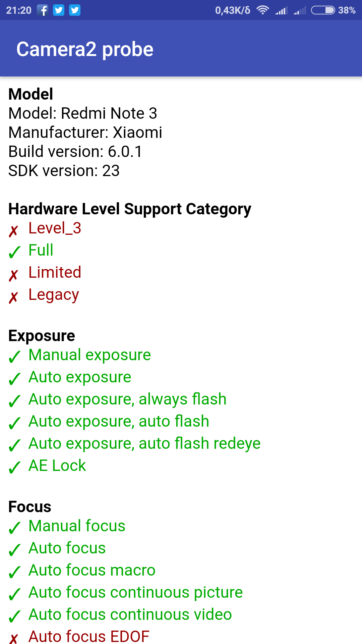Tap the Camera2 probe title
Screen dimensions: 362x644
point(85,49)
